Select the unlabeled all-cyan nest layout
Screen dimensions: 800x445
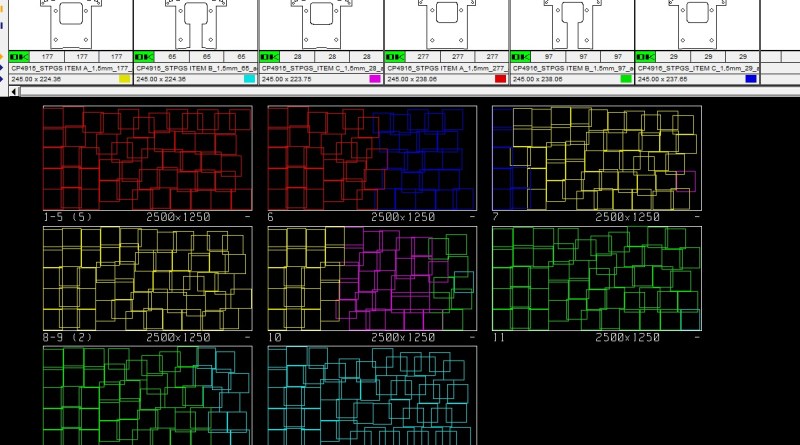coord(372,395)
